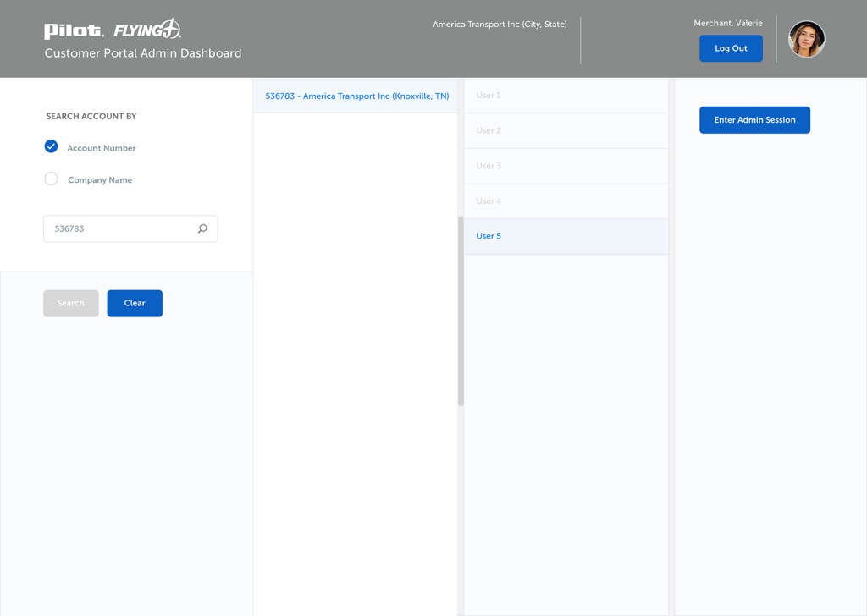Open the user profile avatar photo
867x616 pixels.
(x=806, y=39)
